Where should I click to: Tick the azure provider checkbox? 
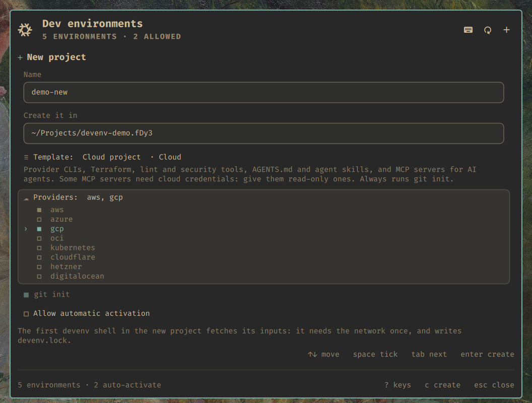coord(39,220)
